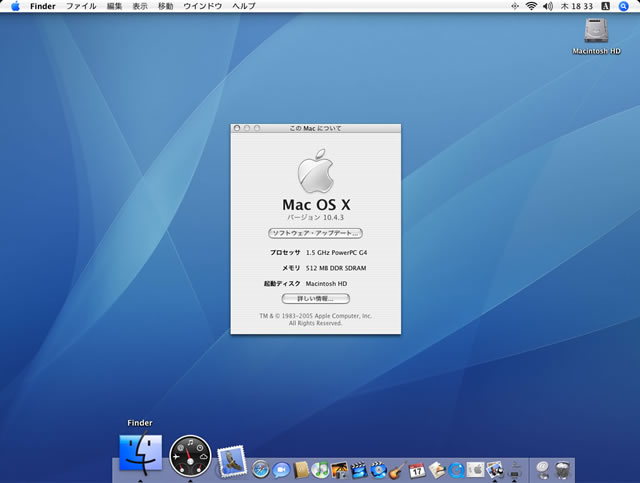Open the brown Address Book icon
640x483 pixels.
pos(301,470)
